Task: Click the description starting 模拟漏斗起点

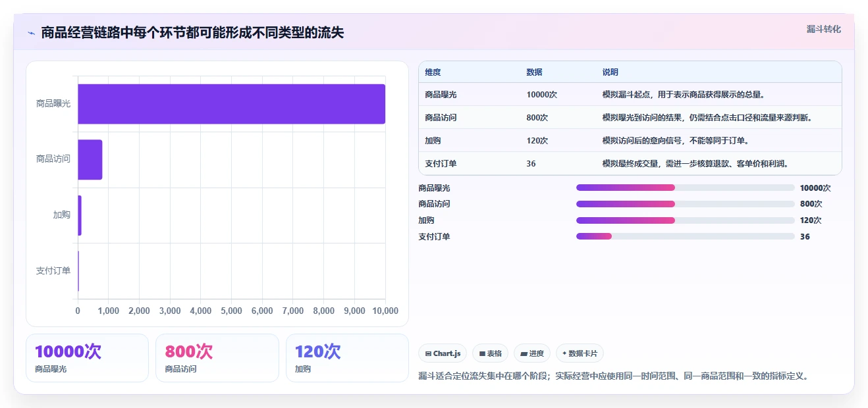Action: point(684,95)
